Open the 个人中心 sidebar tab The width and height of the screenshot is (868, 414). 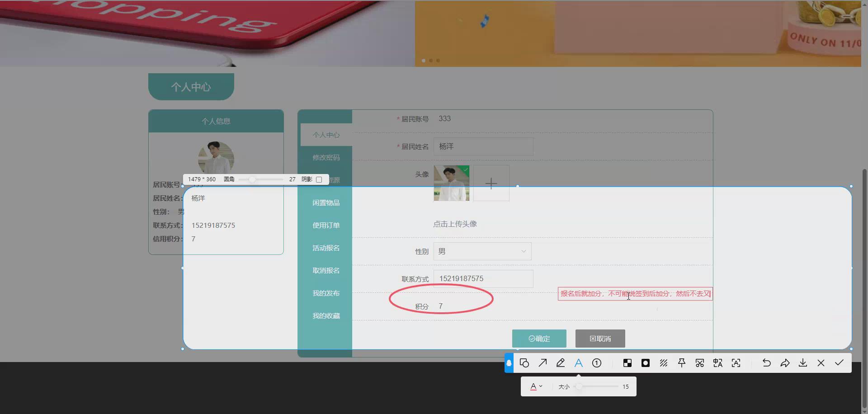326,135
